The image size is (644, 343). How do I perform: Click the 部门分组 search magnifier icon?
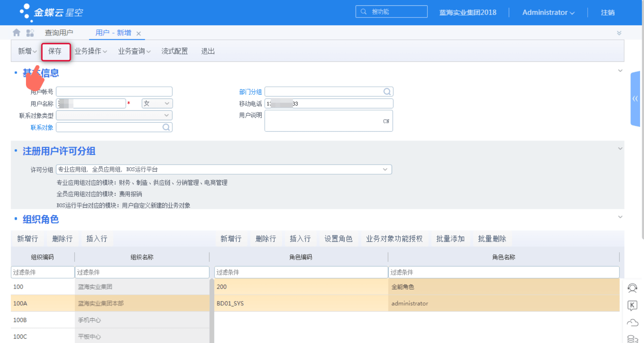point(387,91)
